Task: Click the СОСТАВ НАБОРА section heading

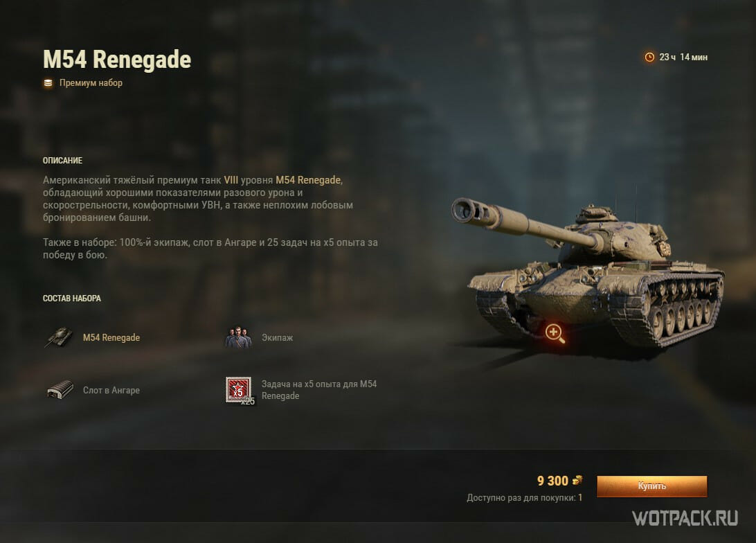Action: (x=72, y=299)
